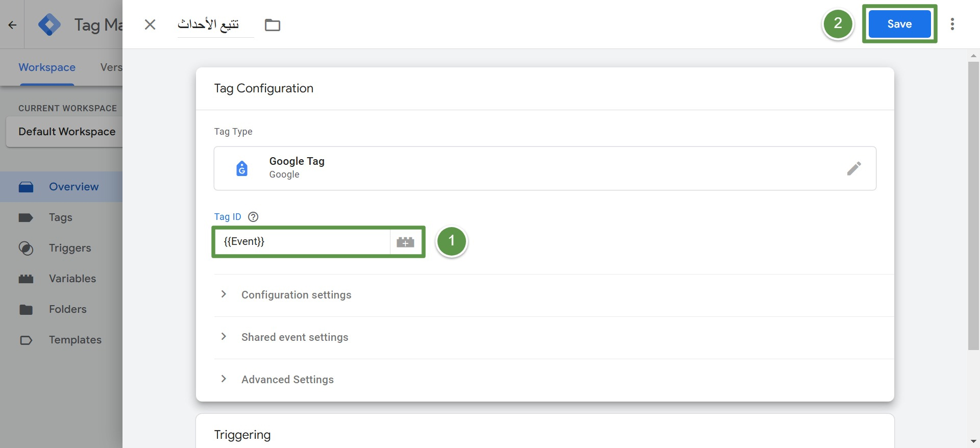Click the Folders label in sidebar
The width and height of the screenshot is (980, 448).
[x=68, y=309]
